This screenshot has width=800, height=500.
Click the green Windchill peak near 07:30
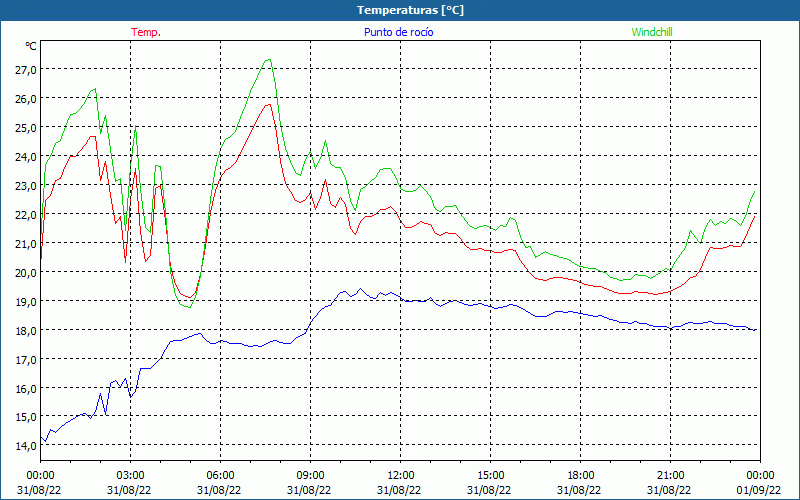(x=268, y=60)
